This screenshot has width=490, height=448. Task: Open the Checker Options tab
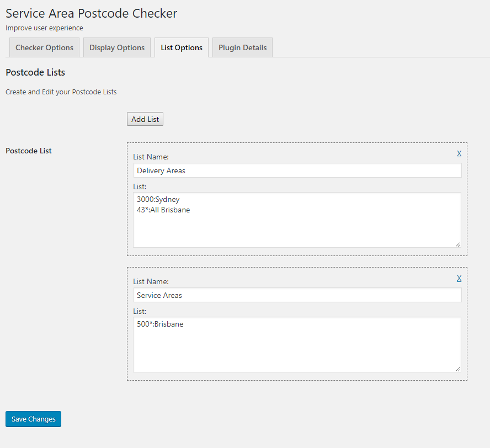click(44, 47)
